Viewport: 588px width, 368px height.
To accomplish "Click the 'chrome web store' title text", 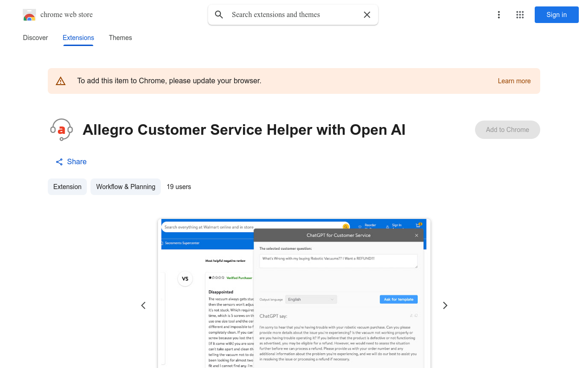I will [x=67, y=15].
